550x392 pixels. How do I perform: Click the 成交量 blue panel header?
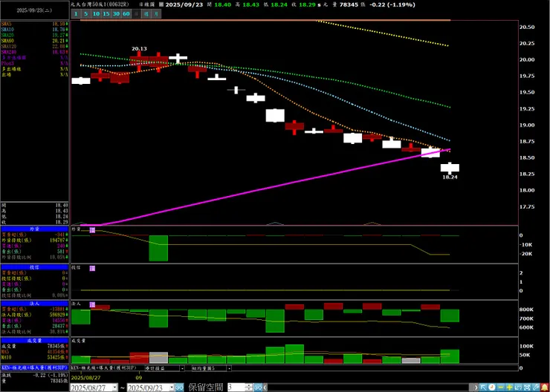click(34, 340)
